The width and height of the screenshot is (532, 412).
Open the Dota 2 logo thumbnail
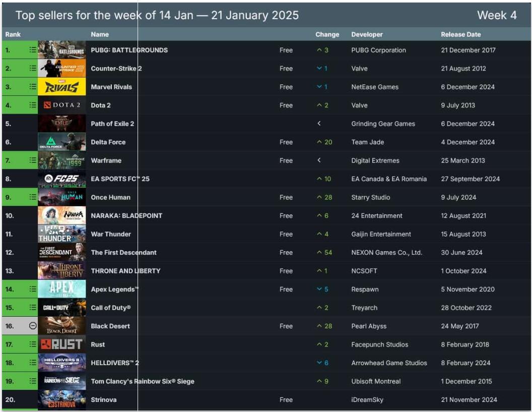click(62, 105)
